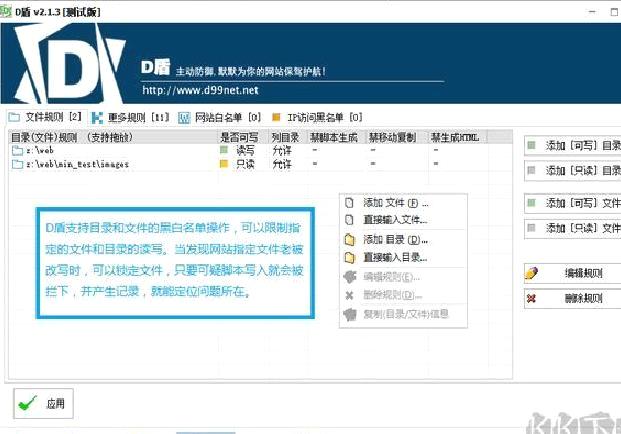Click the 更多规则 tab icon

point(97,118)
